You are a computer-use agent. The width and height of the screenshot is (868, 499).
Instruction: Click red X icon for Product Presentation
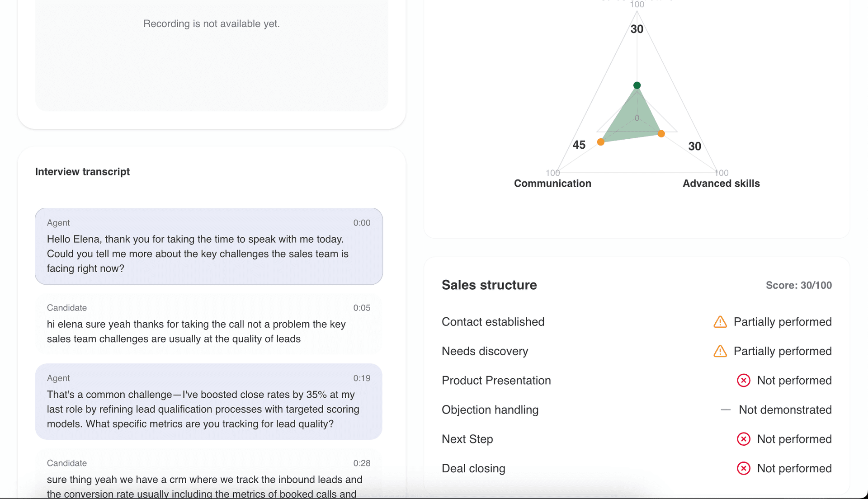click(744, 381)
